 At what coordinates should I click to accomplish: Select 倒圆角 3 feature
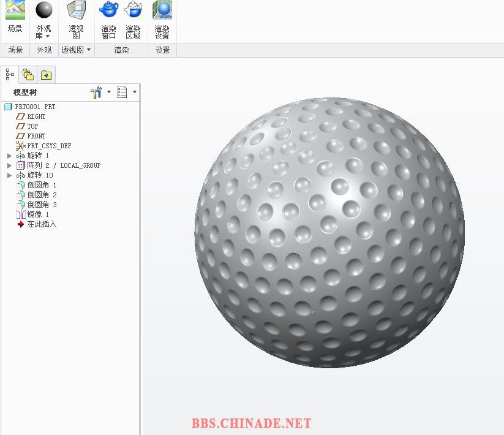(x=42, y=205)
